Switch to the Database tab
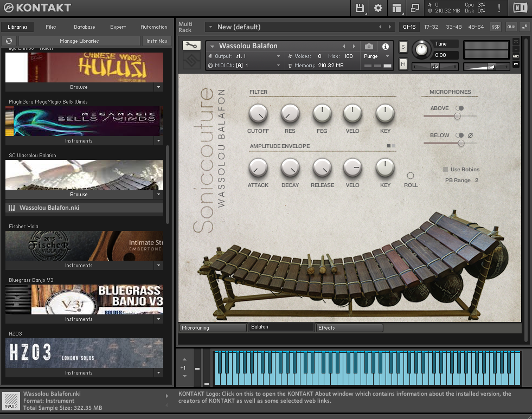 click(x=85, y=27)
